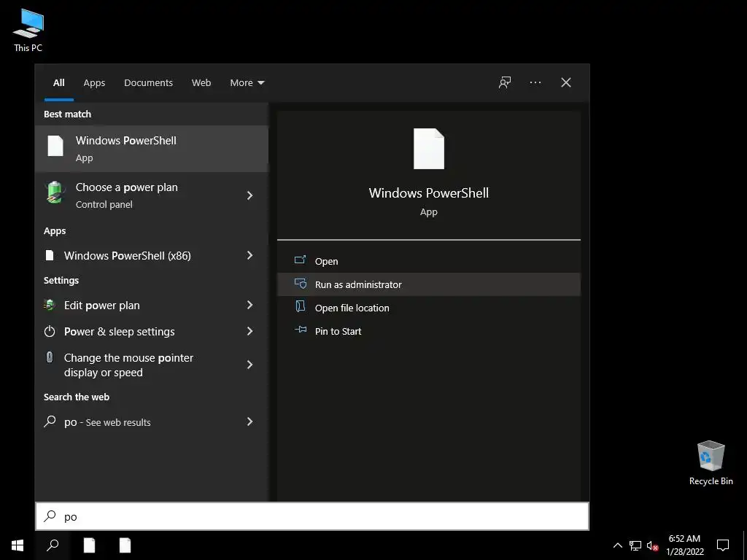This screenshot has width=747, height=560.
Task: Click the muted volume tray icon
Action: (x=652, y=545)
